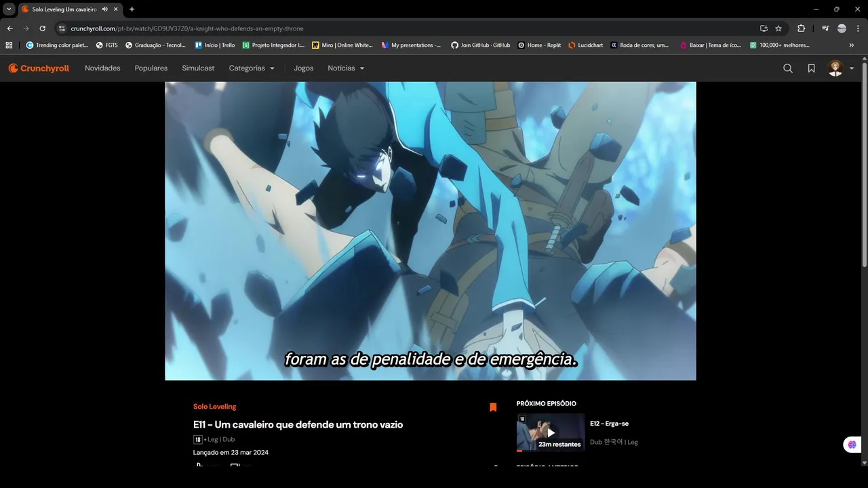Toggle the orange watchlist bookmark for episode
This screenshot has width=868, height=488.
[x=493, y=407]
